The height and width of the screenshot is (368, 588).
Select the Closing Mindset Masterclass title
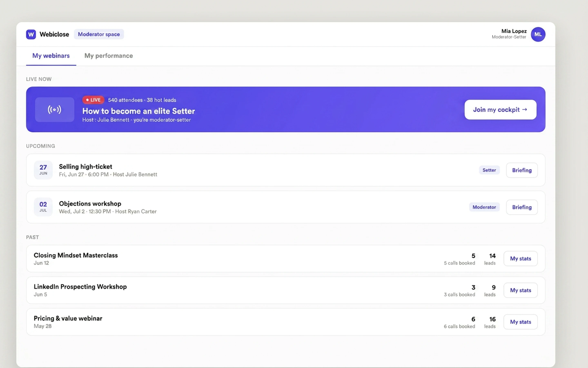coord(76,255)
